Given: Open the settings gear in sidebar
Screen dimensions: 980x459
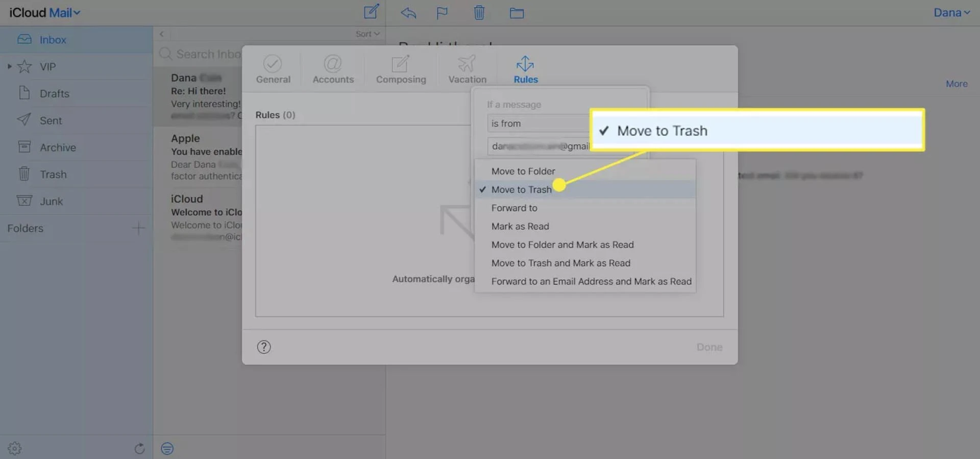Looking at the screenshot, I should (x=15, y=448).
